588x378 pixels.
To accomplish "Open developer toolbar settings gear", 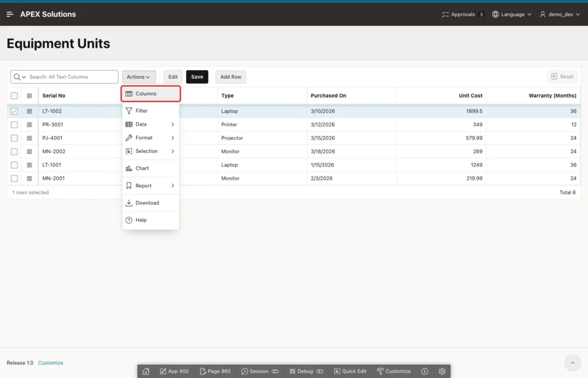I will [x=442, y=371].
